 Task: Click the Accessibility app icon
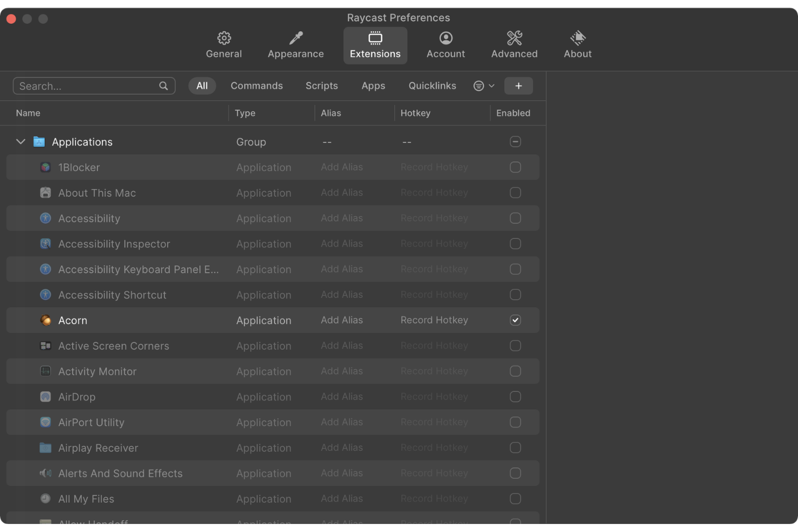(x=45, y=218)
